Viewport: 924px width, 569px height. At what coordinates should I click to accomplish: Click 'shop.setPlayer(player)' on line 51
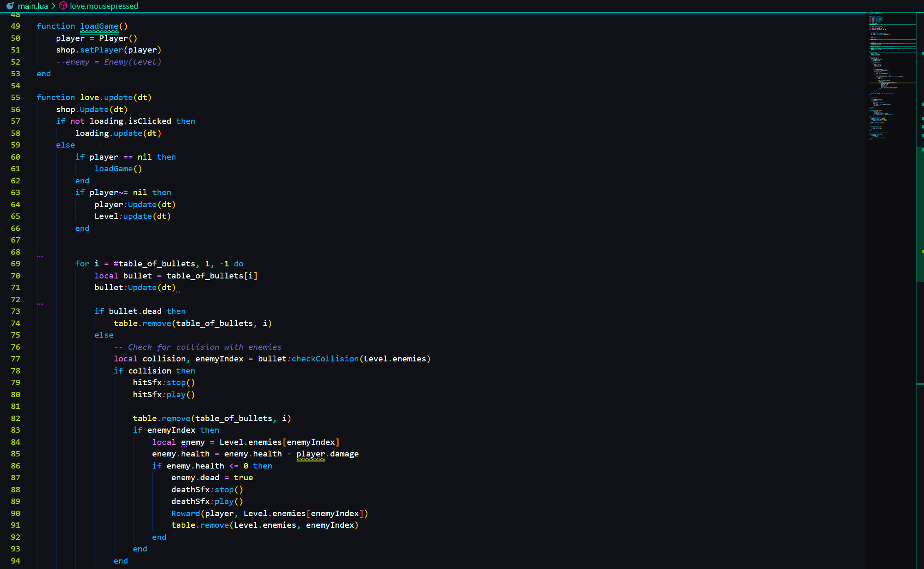[109, 50]
